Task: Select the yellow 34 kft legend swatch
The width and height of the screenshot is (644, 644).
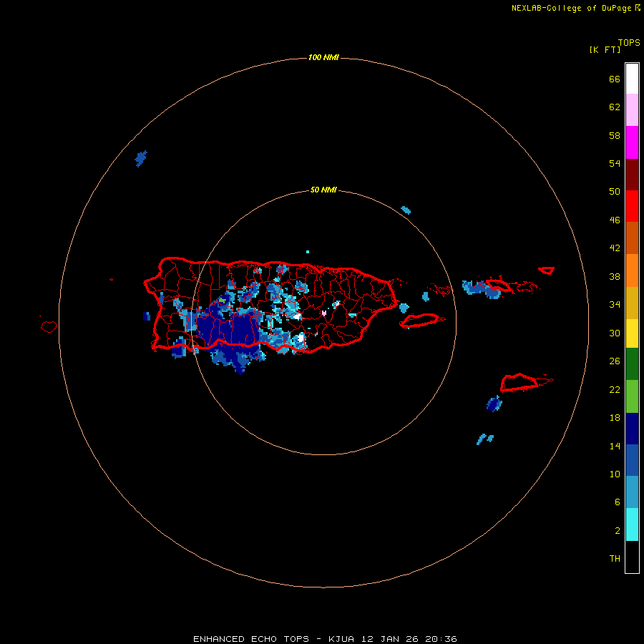Action: tap(632, 333)
